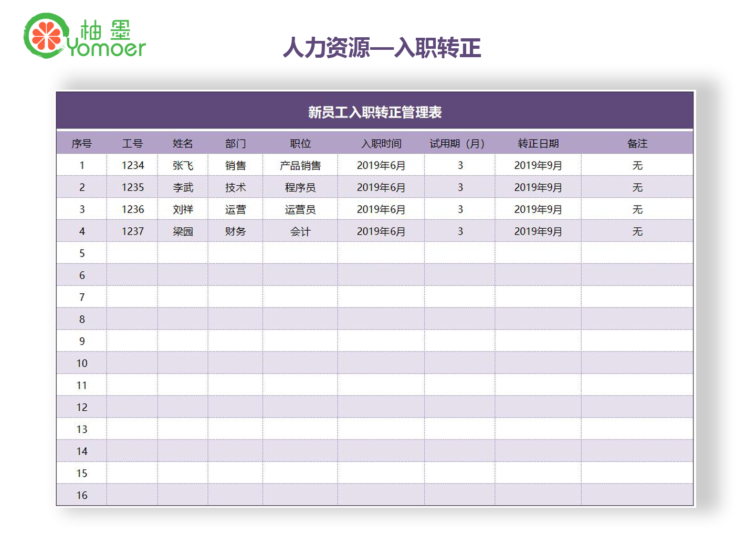Select position cell 运营员
Image resolution: width=756 pixels, height=534 pixels.
pyautogui.click(x=300, y=209)
